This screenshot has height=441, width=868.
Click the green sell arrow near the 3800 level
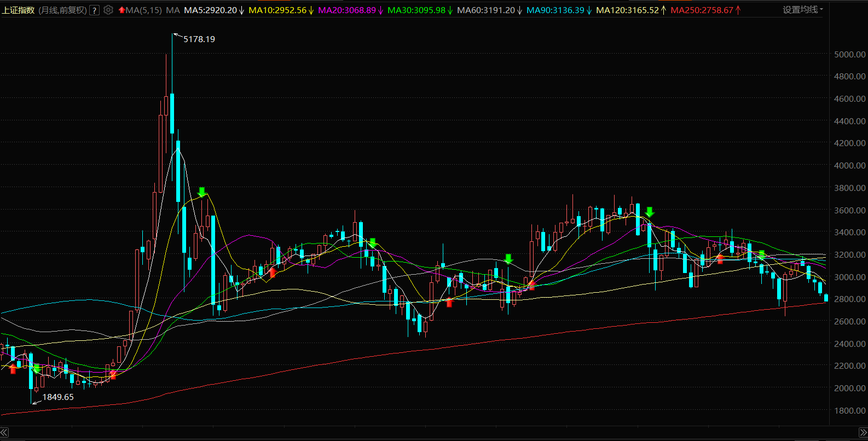[x=201, y=192]
